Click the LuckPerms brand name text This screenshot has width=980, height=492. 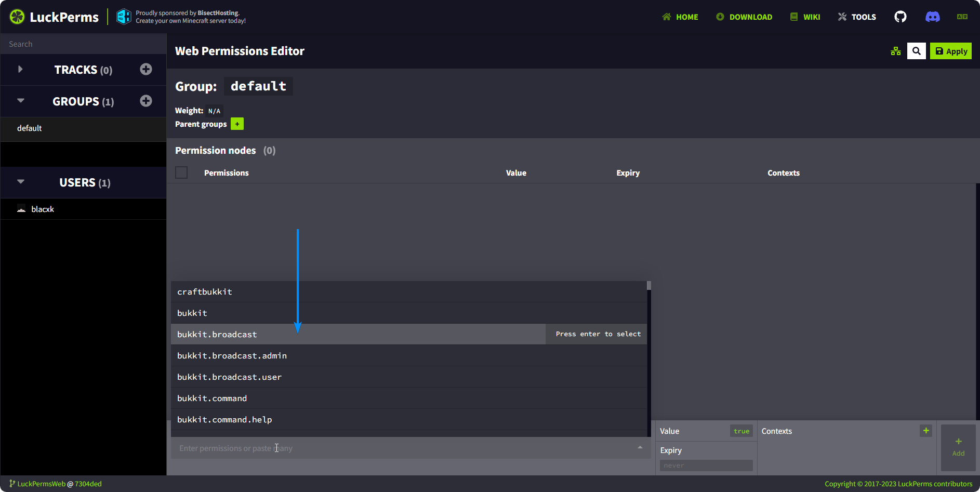(x=64, y=17)
